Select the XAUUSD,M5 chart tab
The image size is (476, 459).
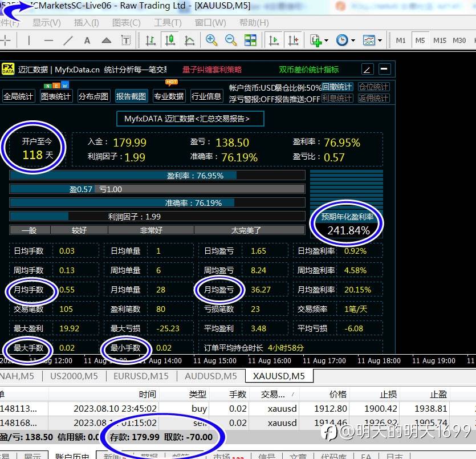[x=279, y=376]
